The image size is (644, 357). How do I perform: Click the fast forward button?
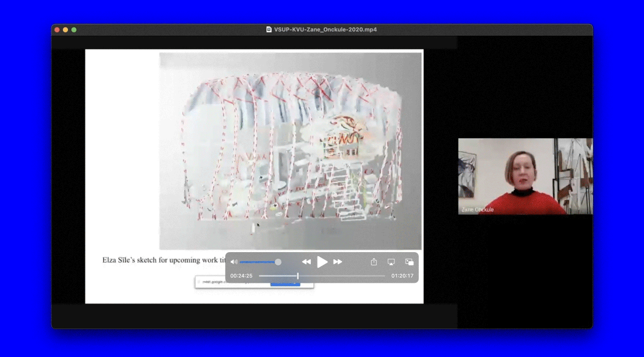(338, 262)
